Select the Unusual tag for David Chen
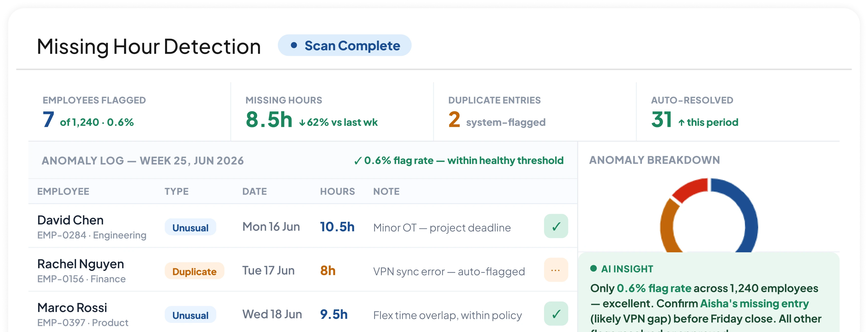The height and width of the screenshot is (332, 868). click(x=190, y=227)
